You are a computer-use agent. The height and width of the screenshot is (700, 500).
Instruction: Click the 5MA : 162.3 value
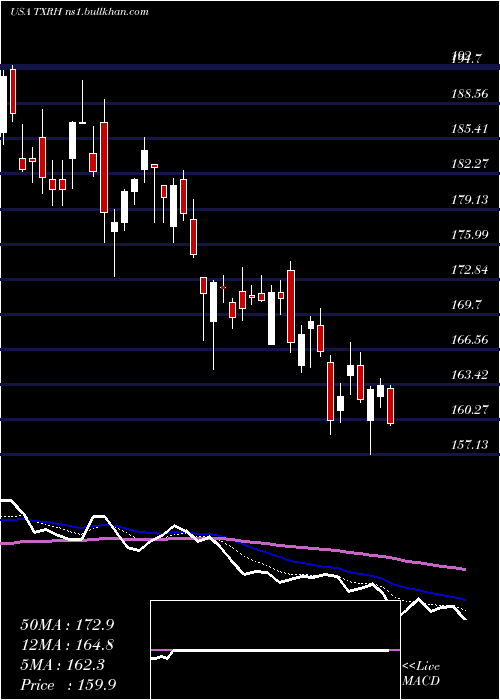[62, 665]
